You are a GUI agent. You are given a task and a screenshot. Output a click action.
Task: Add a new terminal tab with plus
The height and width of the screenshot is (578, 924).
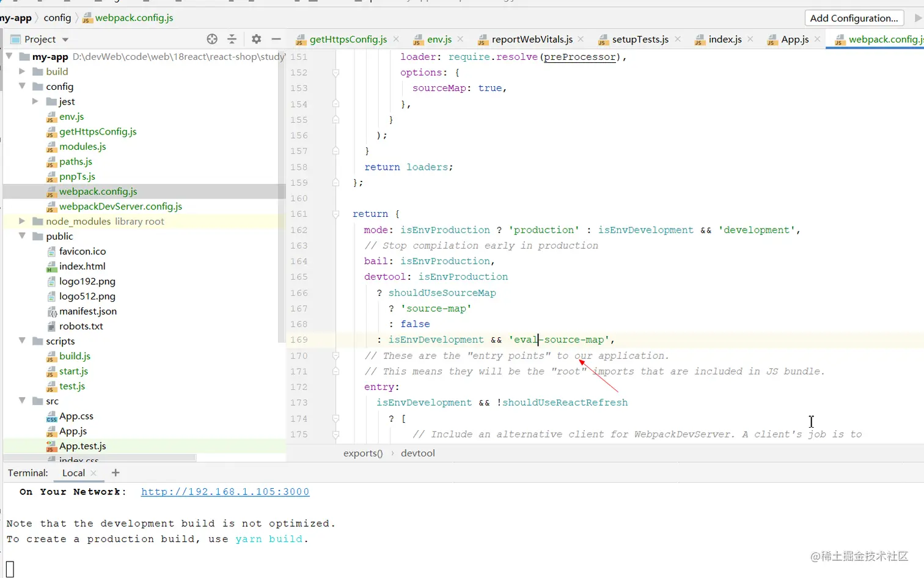(116, 472)
